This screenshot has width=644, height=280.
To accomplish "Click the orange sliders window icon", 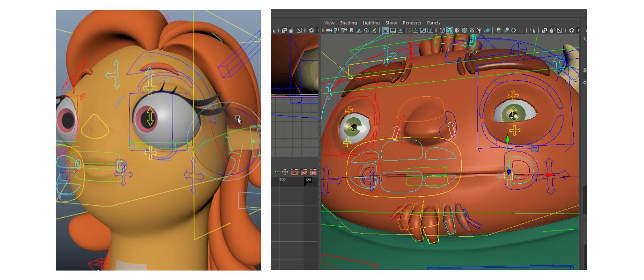I will (x=294, y=172).
